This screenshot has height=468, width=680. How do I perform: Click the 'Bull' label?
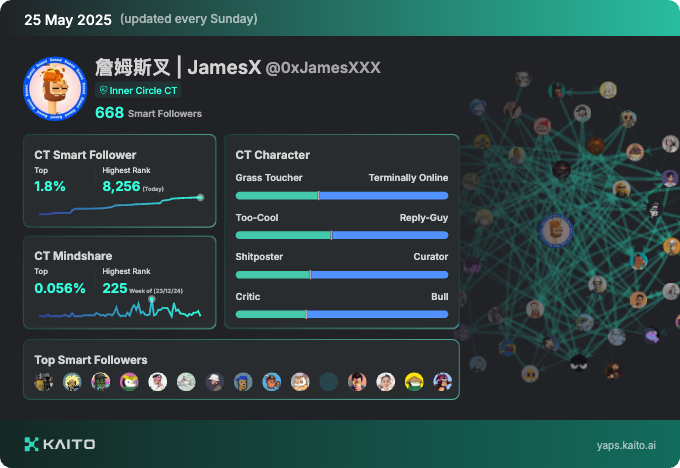coord(439,297)
